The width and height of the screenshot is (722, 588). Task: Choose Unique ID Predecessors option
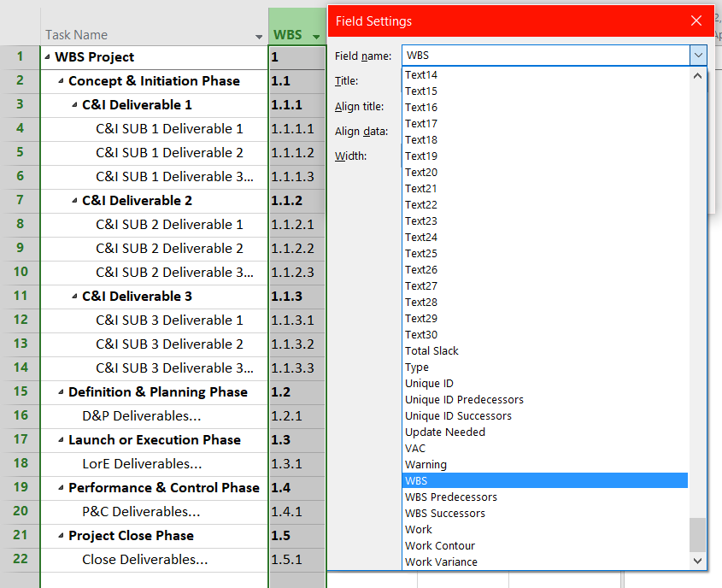pyautogui.click(x=545, y=400)
